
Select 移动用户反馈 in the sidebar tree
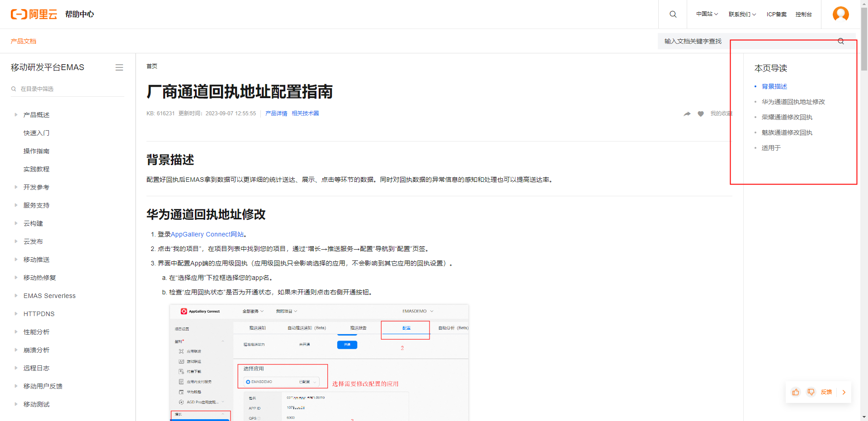pos(43,386)
